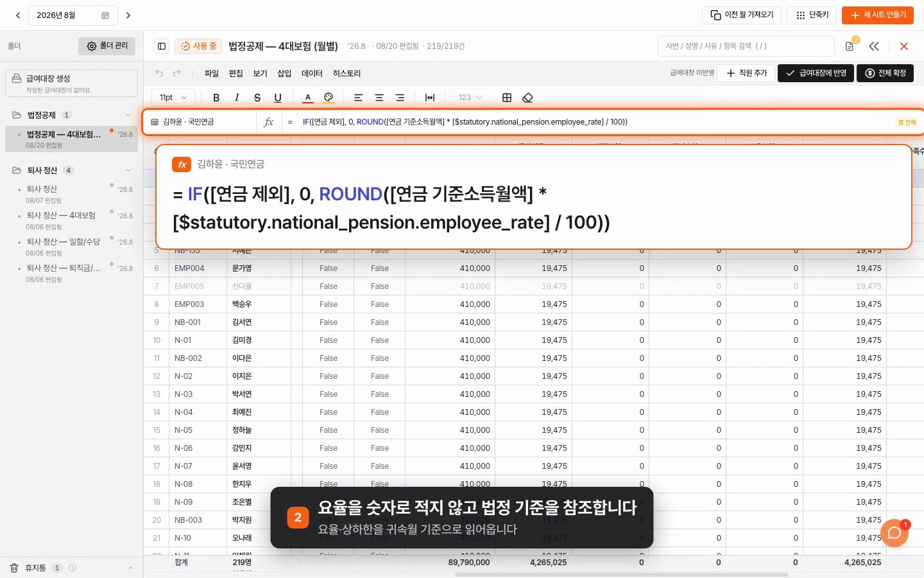Image resolution: width=924 pixels, height=578 pixels.
Task: Click the 전체 확정 button
Action: [886, 73]
